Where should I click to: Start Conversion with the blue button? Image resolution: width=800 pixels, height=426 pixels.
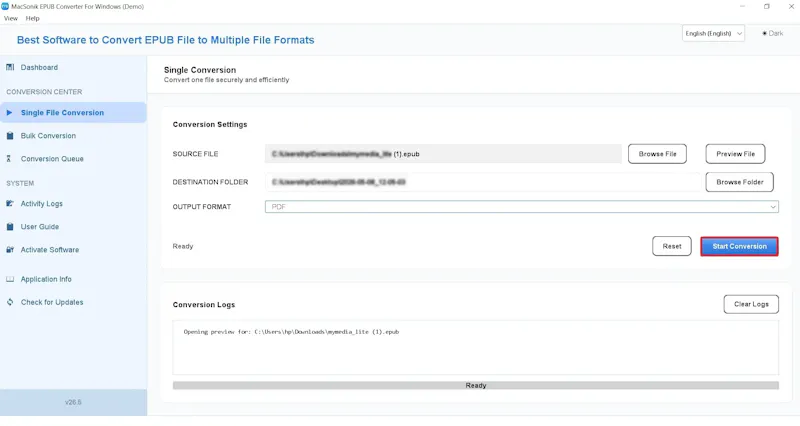[739, 246]
